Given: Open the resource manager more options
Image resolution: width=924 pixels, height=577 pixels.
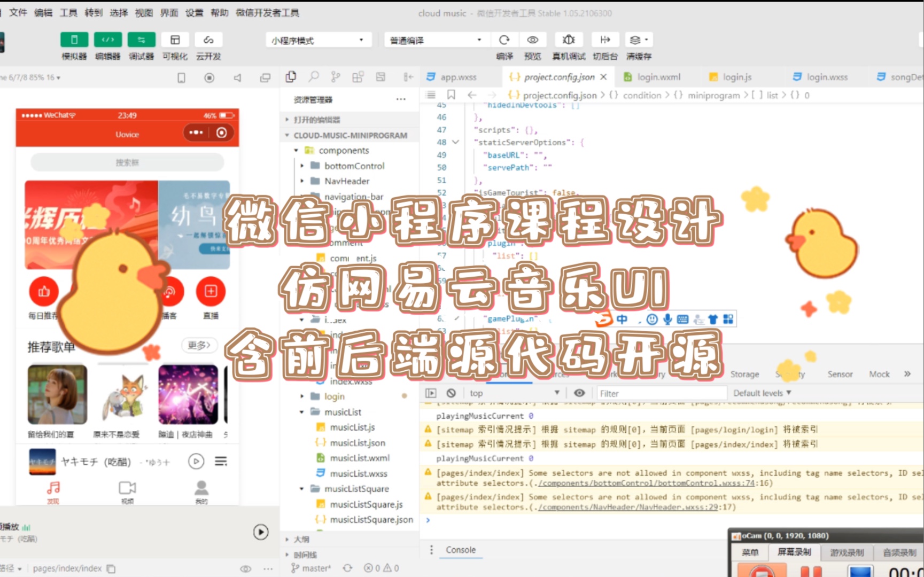Looking at the screenshot, I should pos(401,99).
